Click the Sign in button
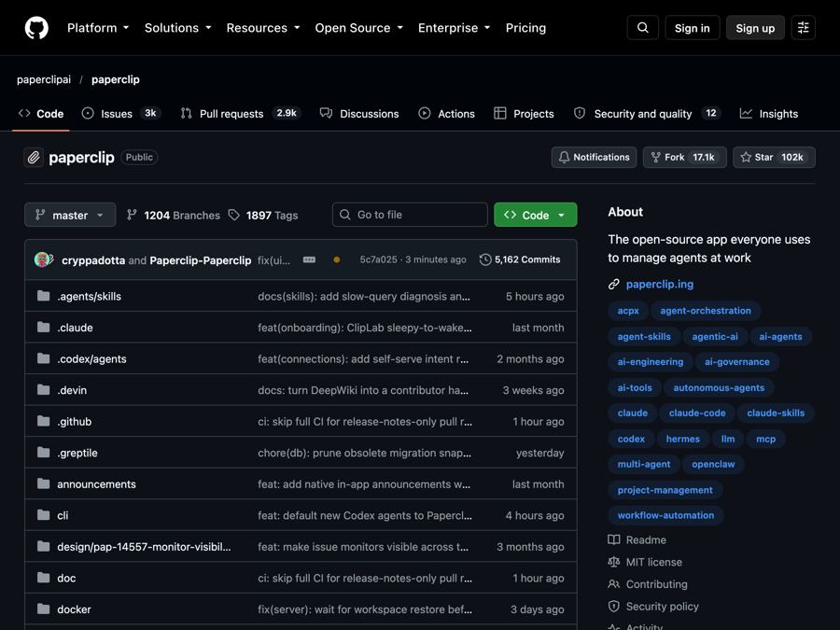 693,28
